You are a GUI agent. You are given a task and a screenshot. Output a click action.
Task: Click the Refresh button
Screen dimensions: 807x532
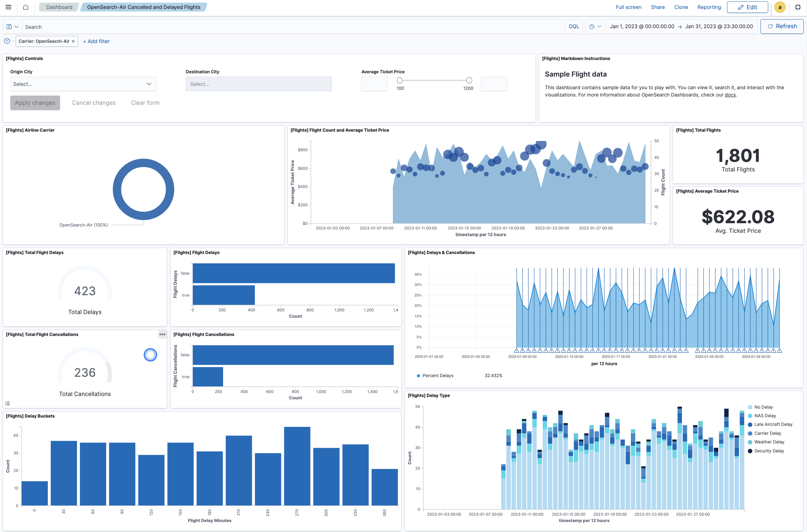(782, 26)
